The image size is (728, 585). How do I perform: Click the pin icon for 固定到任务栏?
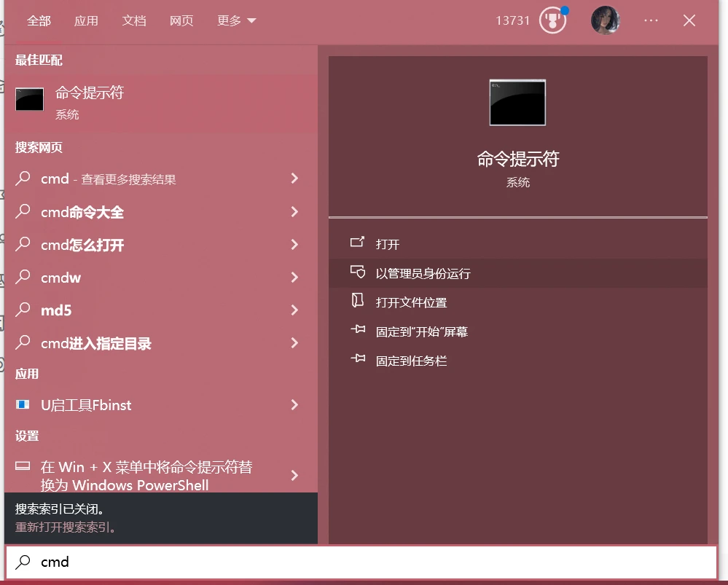358,358
